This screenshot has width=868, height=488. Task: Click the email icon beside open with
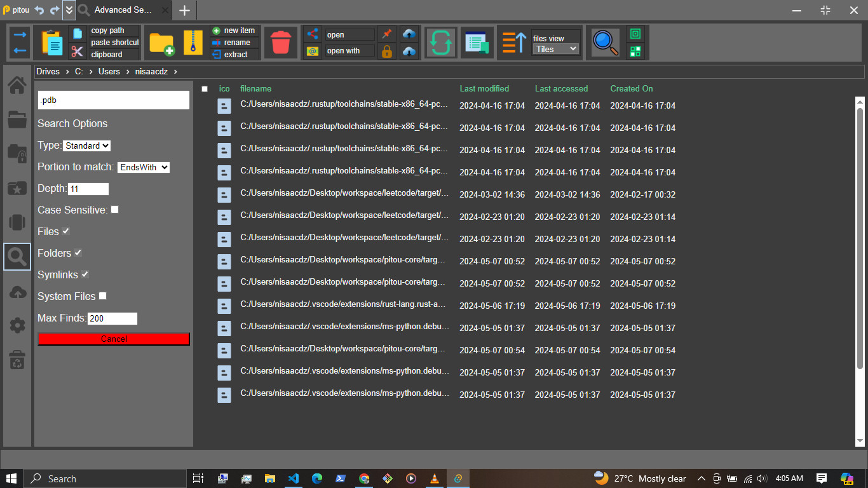click(x=312, y=51)
